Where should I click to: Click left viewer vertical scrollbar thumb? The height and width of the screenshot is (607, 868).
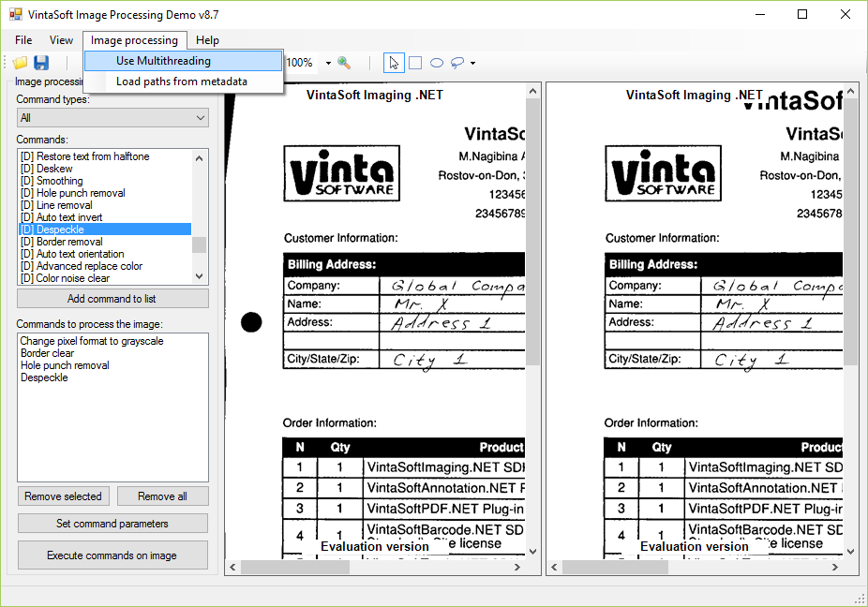pyautogui.click(x=532, y=232)
